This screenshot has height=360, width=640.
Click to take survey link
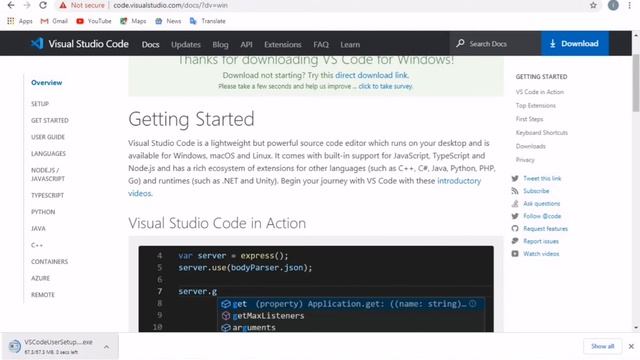point(385,86)
